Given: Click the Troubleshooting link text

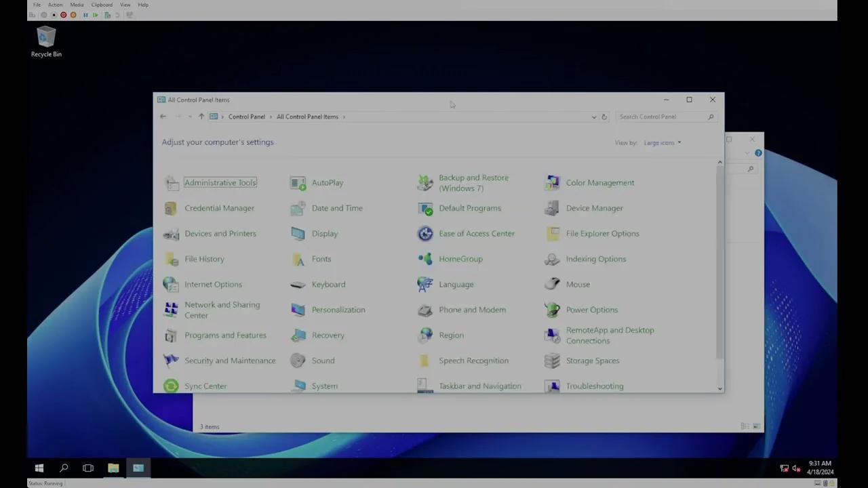Looking at the screenshot, I should click(595, 386).
